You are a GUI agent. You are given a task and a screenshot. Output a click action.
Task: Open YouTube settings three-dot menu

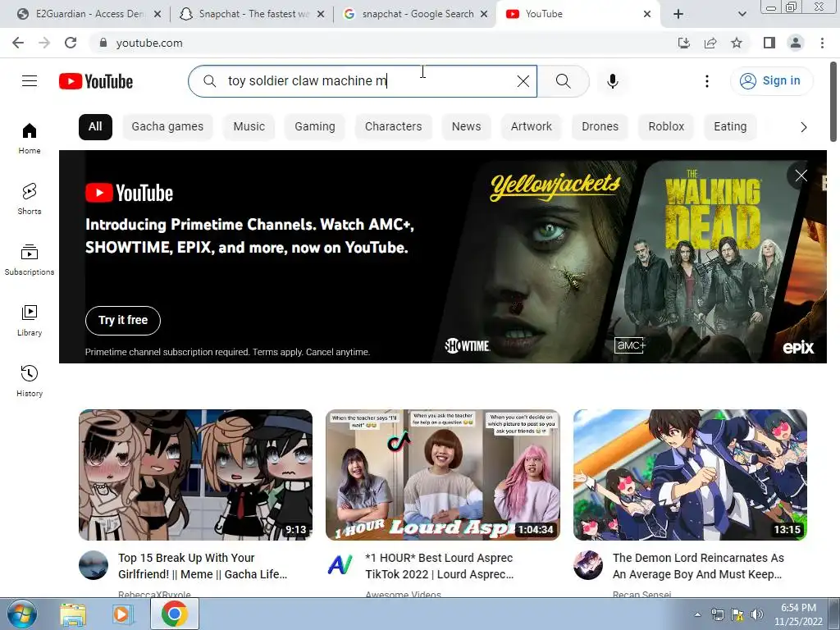(706, 81)
